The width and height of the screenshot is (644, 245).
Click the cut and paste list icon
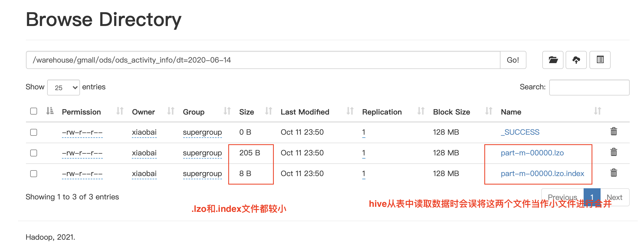pos(600,60)
